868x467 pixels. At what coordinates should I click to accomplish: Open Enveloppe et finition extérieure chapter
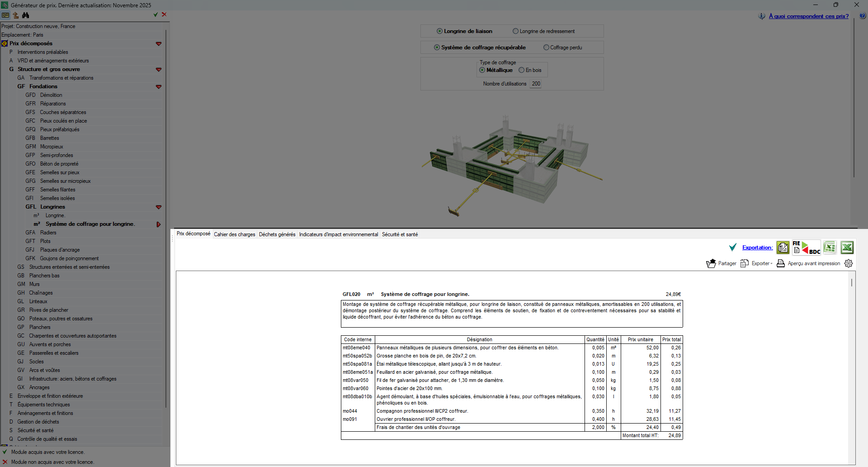click(50, 396)
